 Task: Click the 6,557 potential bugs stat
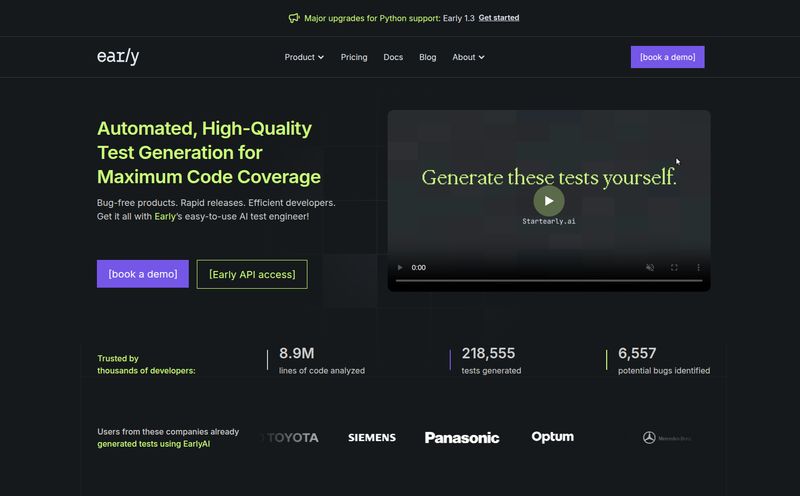click(664, 361)
